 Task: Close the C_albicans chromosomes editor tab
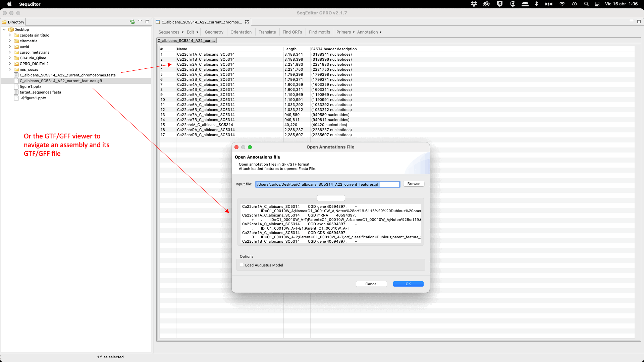[x=247, y=22]
